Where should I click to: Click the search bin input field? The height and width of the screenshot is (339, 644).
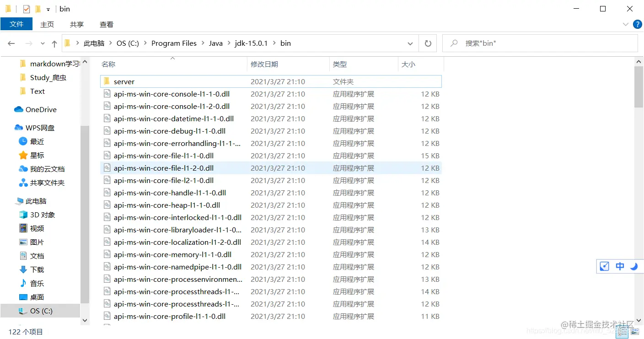coord(540,43)
